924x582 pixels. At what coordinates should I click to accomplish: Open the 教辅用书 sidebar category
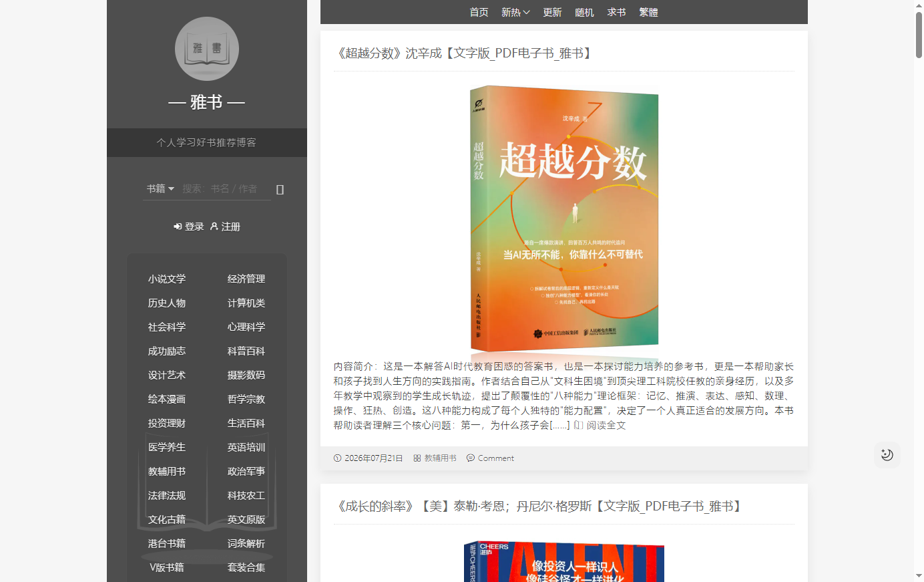pyautogui.click(x=167, y=471)
